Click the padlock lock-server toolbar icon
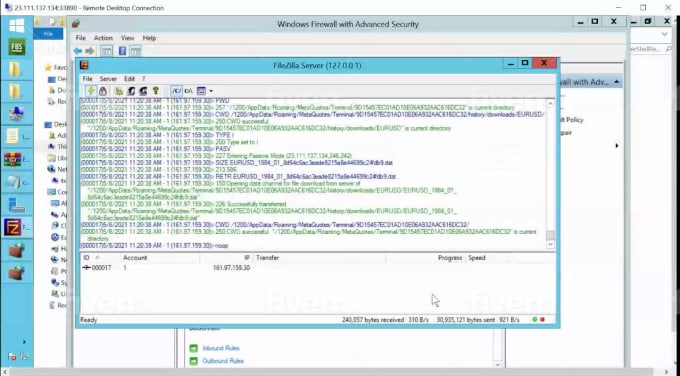Viewport: 680px width, 376px height. tap(102, 91)
